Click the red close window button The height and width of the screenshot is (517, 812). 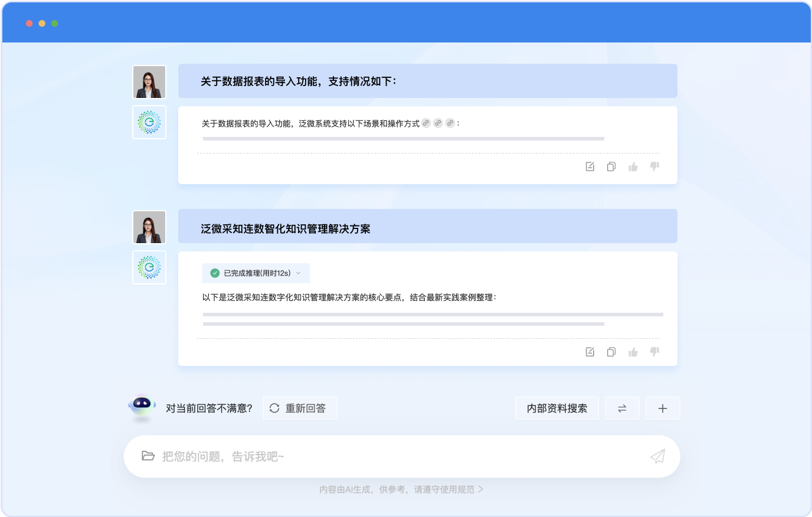click(x=30, y=24)
